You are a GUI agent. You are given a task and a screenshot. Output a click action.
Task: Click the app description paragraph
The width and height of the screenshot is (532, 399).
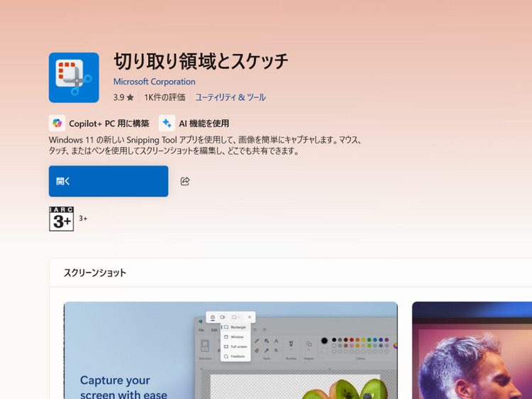click(206, 146)
